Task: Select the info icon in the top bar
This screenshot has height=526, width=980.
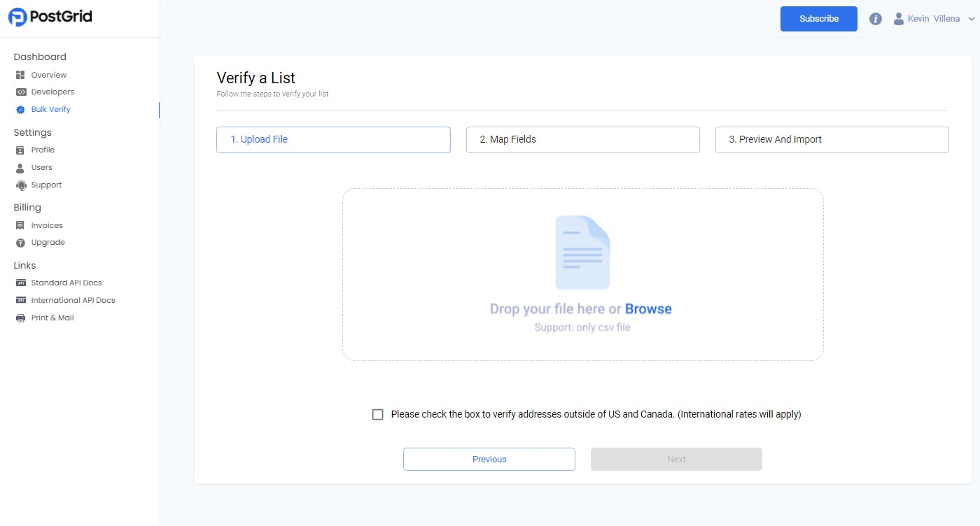Action: 876,18
